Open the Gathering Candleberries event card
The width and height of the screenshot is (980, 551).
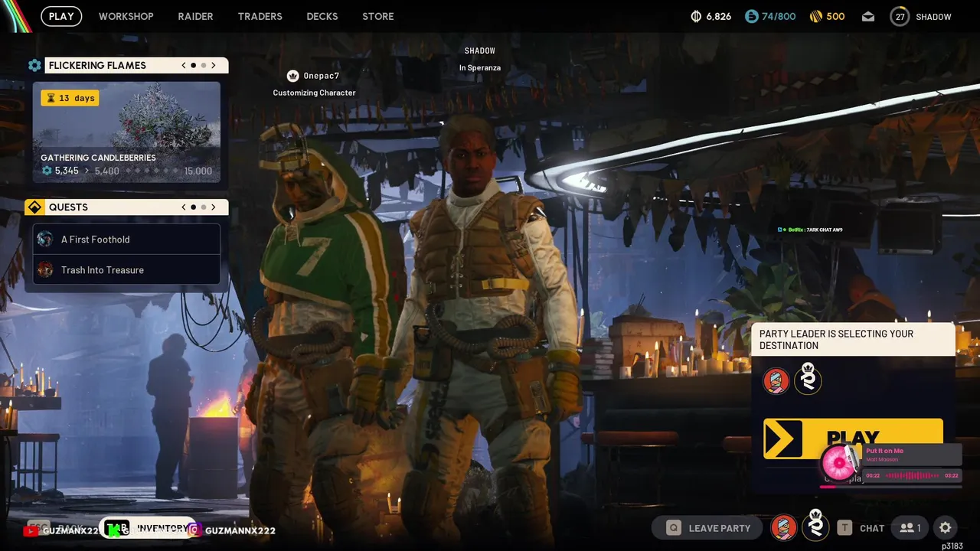point(126,132)
